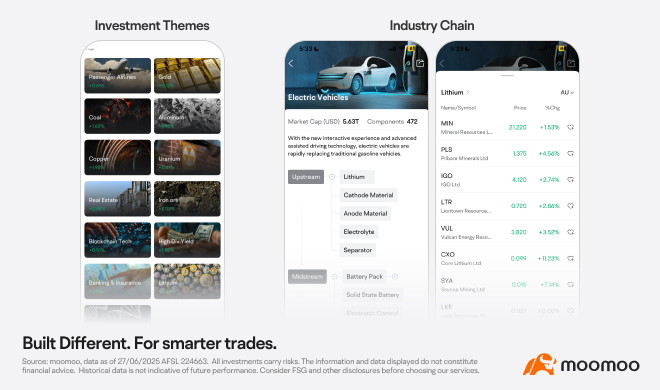Select the Coal theme card
Image resolution: width=660 pixels, height=390 pixels.
coord(117,116)
